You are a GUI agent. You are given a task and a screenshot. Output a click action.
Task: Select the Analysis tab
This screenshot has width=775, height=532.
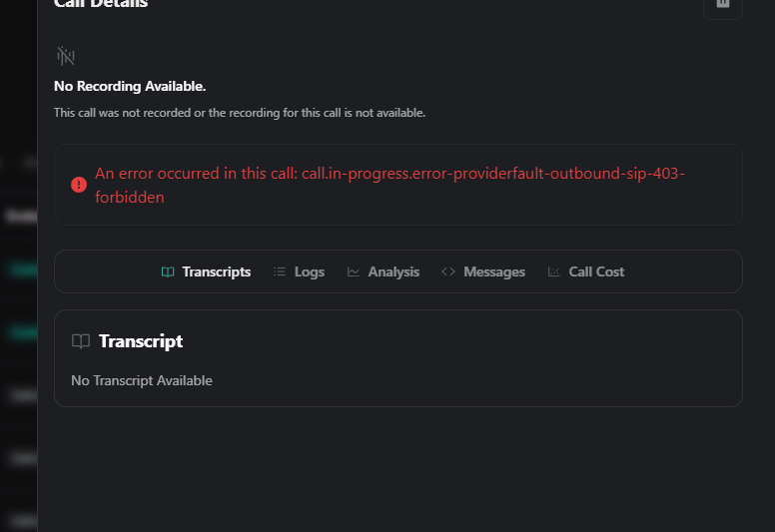(x=393, y=271)
